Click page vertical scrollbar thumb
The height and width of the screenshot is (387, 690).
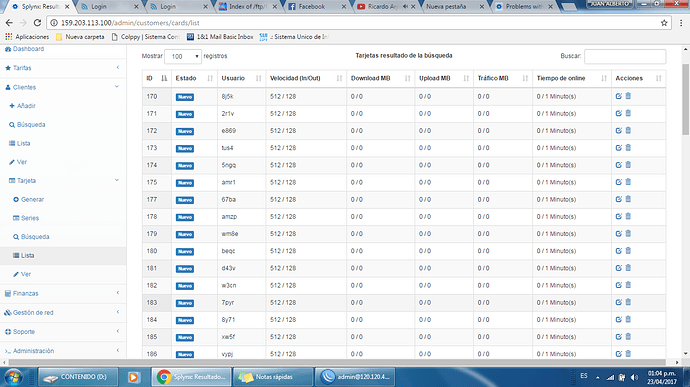point(685,99)
